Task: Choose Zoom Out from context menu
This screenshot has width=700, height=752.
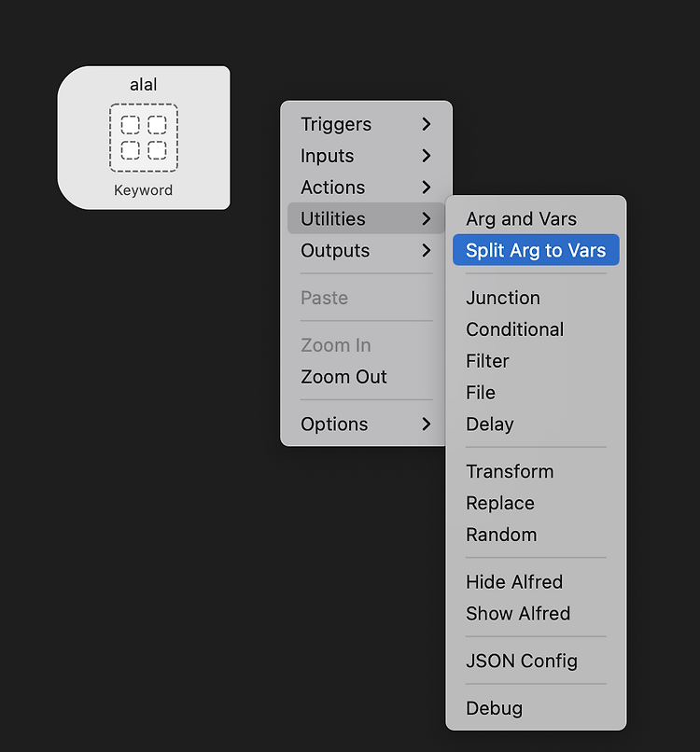Action: click(366, 377)
